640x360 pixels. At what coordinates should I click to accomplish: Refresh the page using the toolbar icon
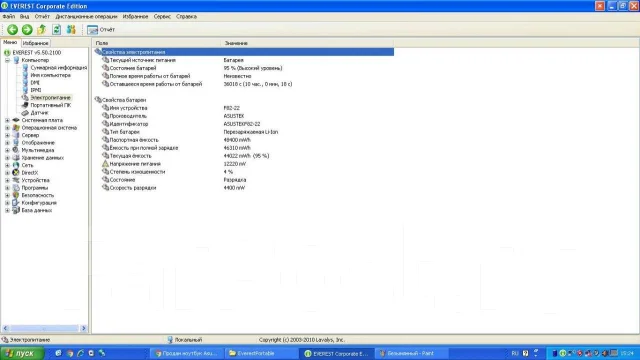(x=56, y=29)
